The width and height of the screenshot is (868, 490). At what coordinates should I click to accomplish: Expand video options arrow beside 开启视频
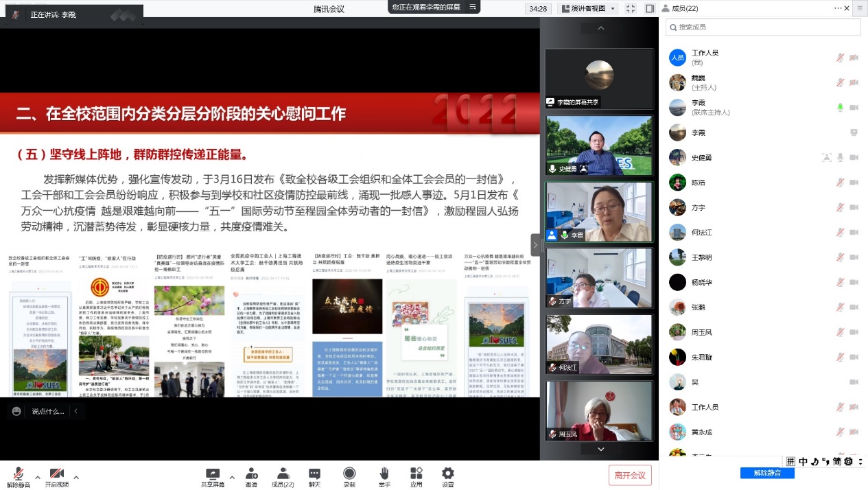coord(76,477)
